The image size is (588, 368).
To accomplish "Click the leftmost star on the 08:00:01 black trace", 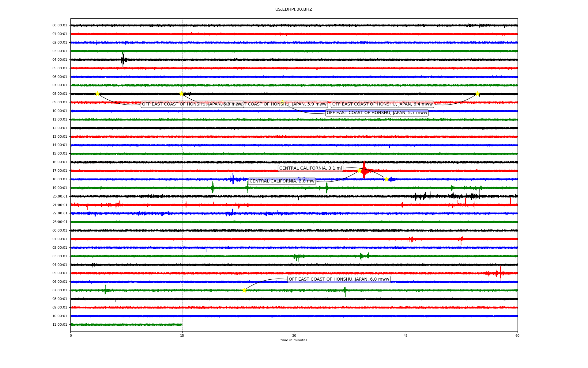I will coord(97,94).
